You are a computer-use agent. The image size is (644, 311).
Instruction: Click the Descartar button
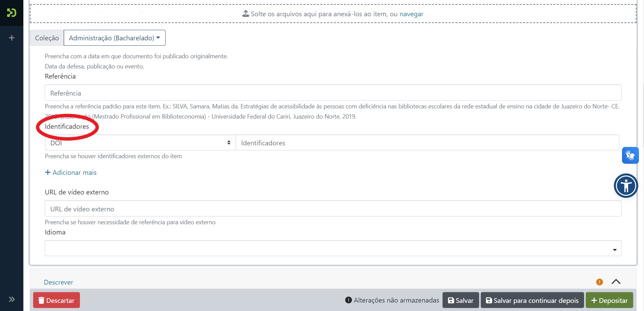[57, 300]
